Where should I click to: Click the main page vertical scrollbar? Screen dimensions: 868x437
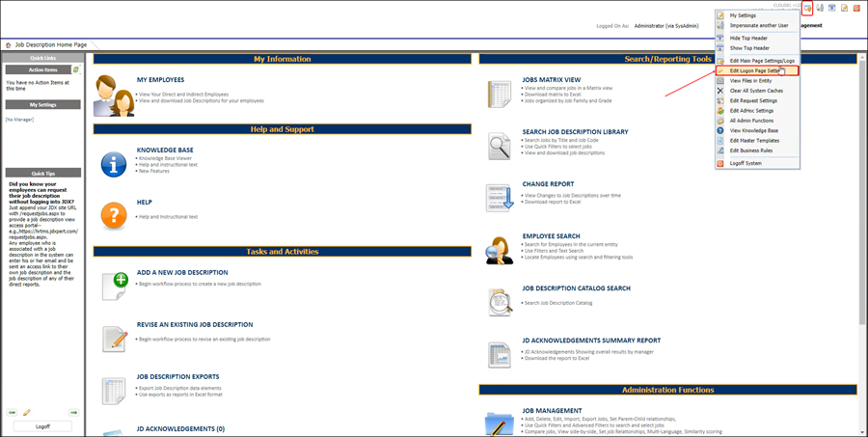[861, 193]
